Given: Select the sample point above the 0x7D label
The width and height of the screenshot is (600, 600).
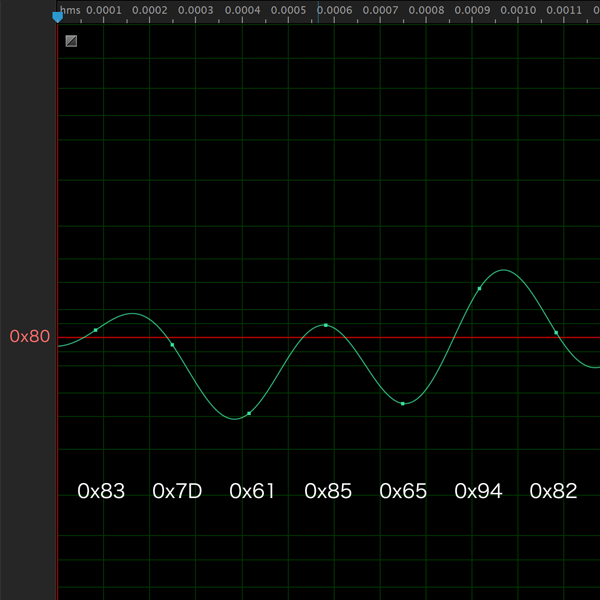Looking at the screenshot, I should pos(172,345).
